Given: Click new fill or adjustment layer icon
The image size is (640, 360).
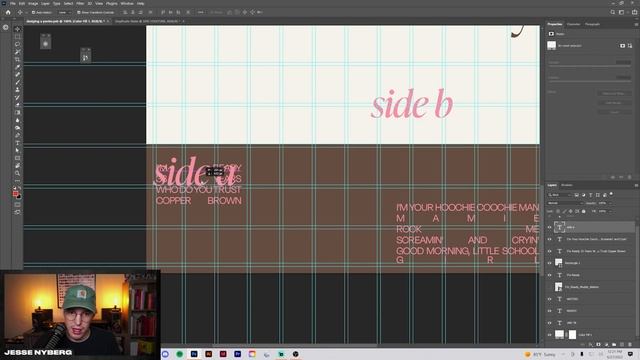Looking at the screenshot, I should (x=607, y=345).
